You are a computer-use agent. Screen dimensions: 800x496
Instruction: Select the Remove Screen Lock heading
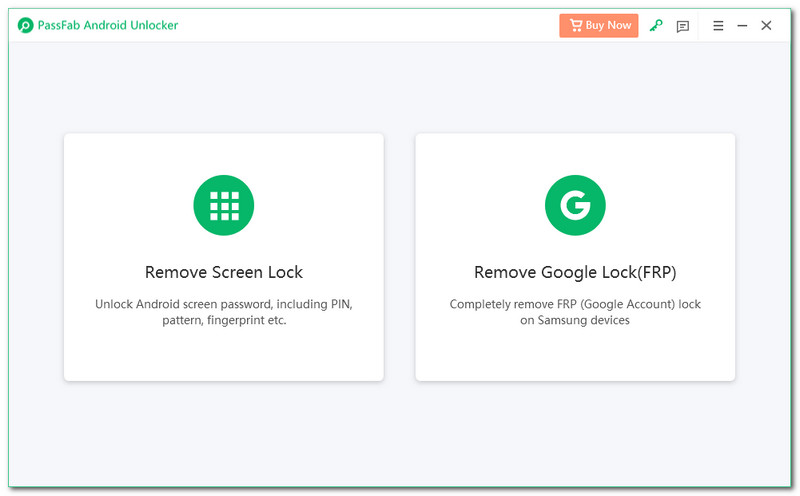coord(224,272)
